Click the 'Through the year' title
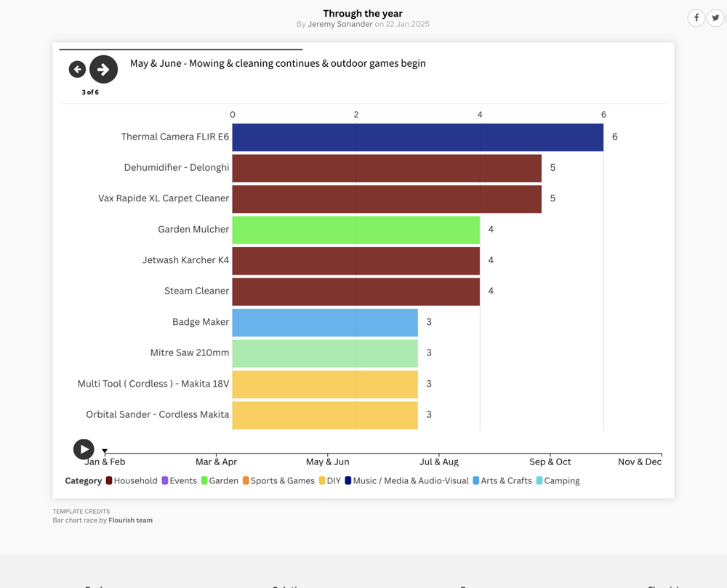Screen dimensions: 727x588 (x=363, y=13)
